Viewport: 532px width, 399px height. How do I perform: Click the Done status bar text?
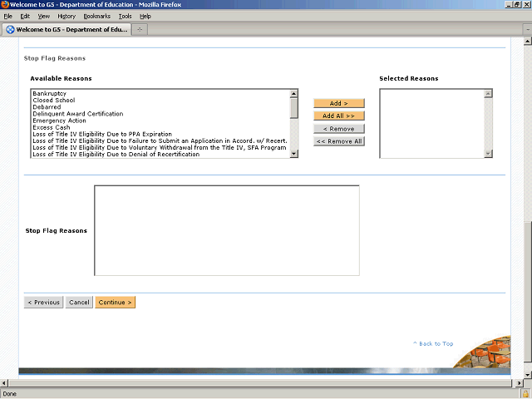click(x=9, y=394)
